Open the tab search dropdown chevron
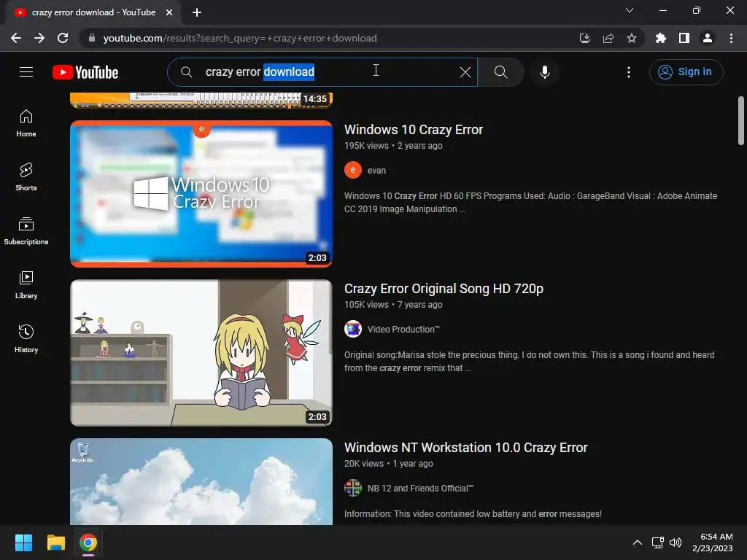Screen dimensions: 747x560 tap(630, 10)
